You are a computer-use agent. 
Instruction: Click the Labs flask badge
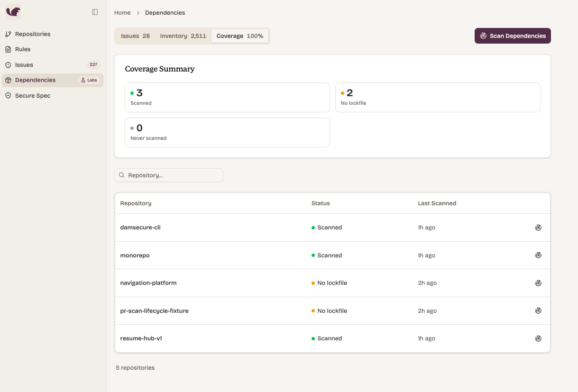tap(89, 80)
